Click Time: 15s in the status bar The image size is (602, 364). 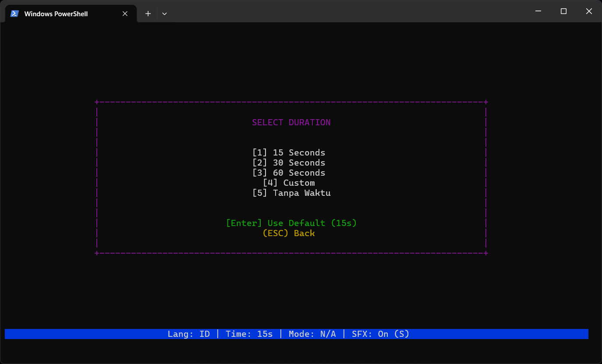[x=249, y=334]
